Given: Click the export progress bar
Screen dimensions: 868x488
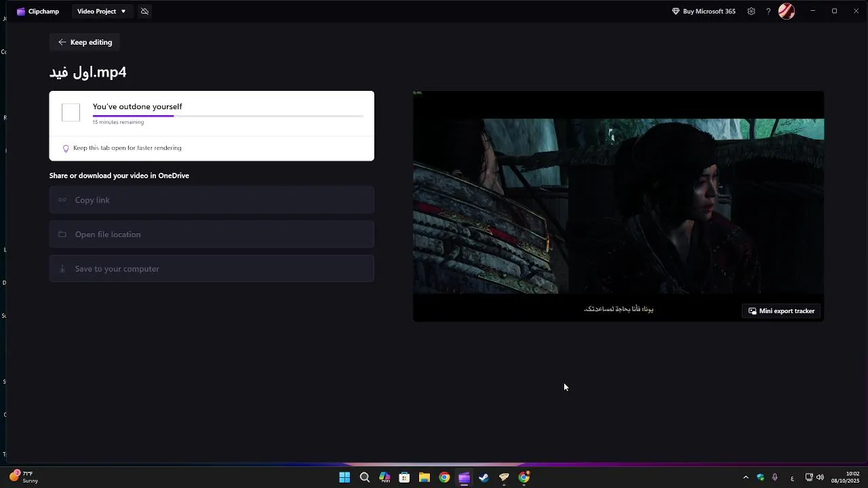Looking at the screenshot, I should pyautogui.click(x=228, y=117).
